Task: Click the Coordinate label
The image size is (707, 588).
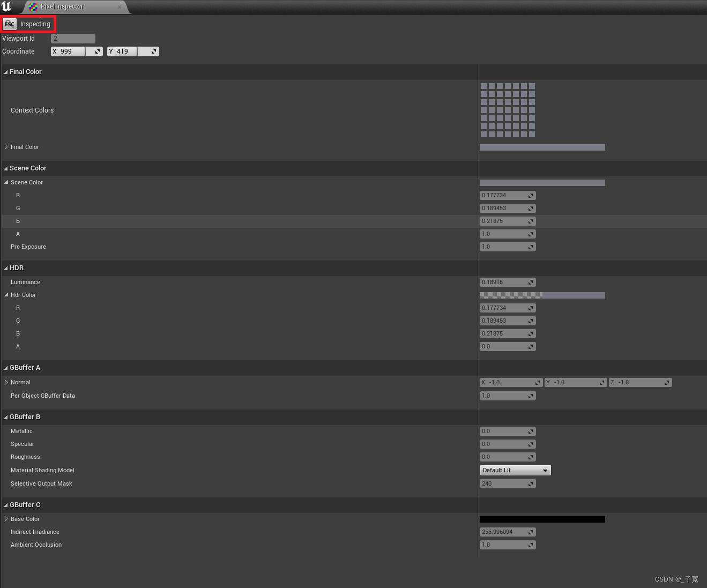Action: 18,51
